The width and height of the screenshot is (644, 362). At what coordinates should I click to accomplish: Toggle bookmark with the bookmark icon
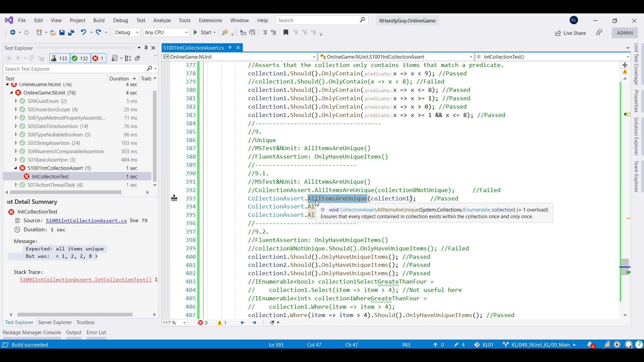(x=286, y=33)
